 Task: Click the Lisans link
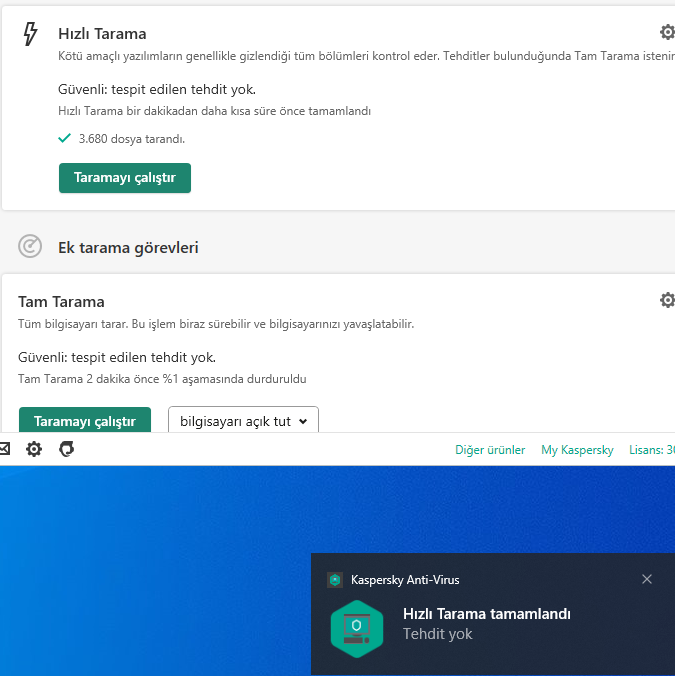pyautogui.click(x=652, y=450)
